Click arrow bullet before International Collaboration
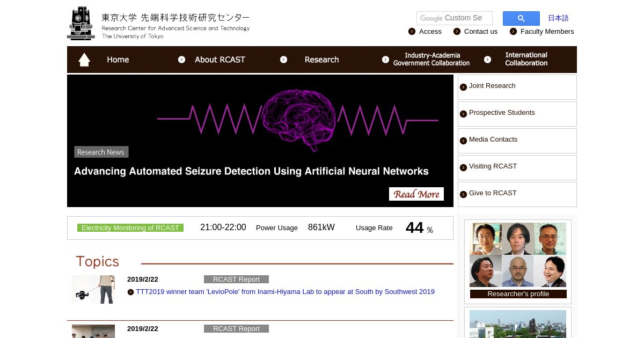Viewport: 644px width, 338px height. click(487, 60)
